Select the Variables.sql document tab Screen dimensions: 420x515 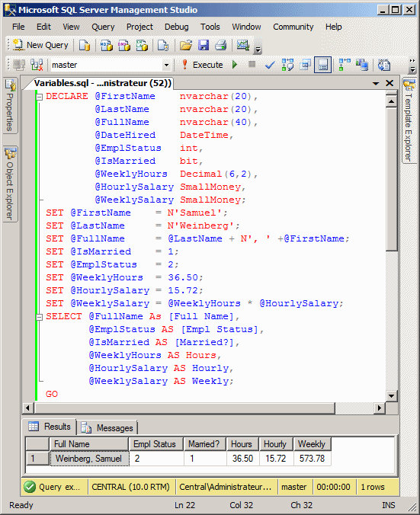(x=103, y=83)
